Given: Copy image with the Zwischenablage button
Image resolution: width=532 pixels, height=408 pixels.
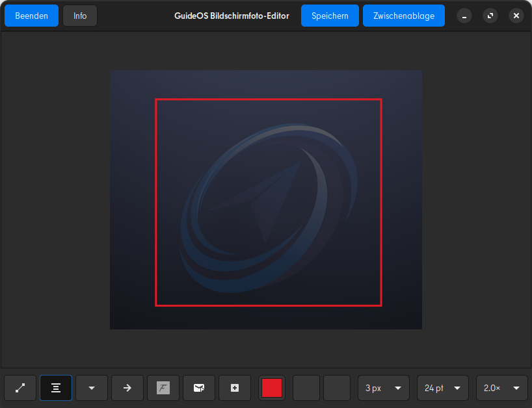Looking at the screenshot, I should 403,16.
